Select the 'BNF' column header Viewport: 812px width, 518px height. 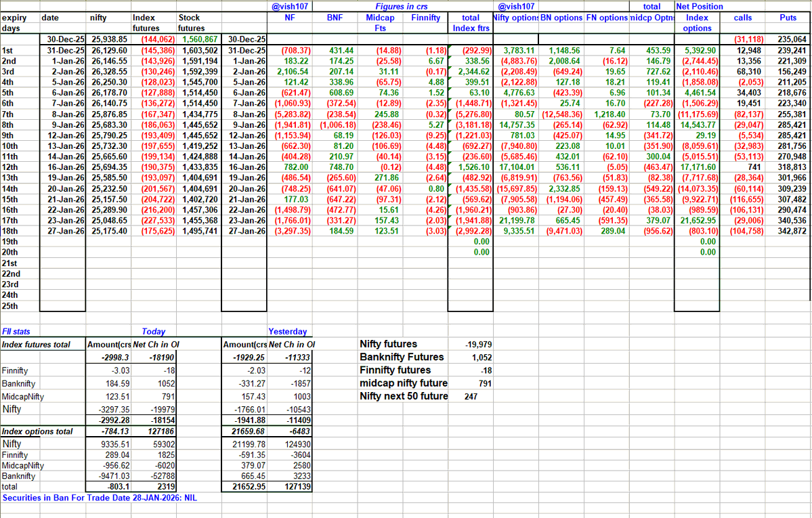(335, 18)
